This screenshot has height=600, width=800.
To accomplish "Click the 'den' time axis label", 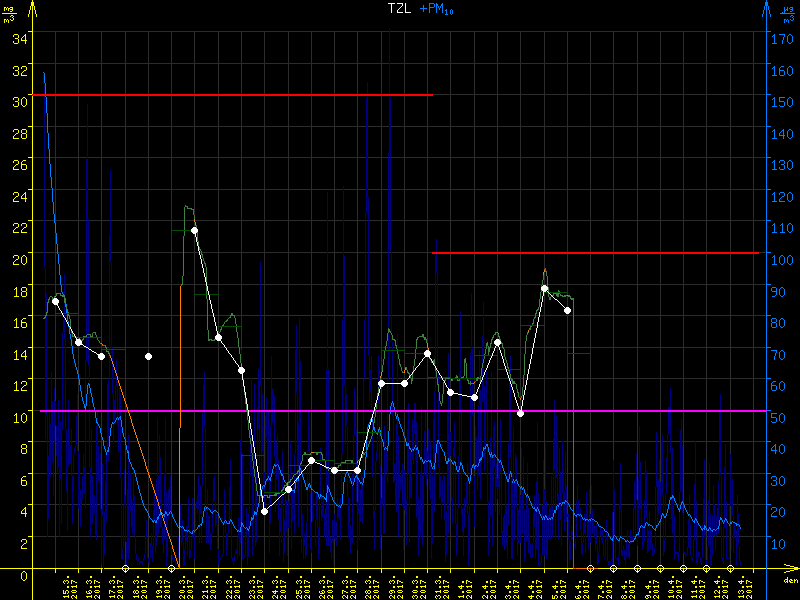I will click(x=790, y=580).
